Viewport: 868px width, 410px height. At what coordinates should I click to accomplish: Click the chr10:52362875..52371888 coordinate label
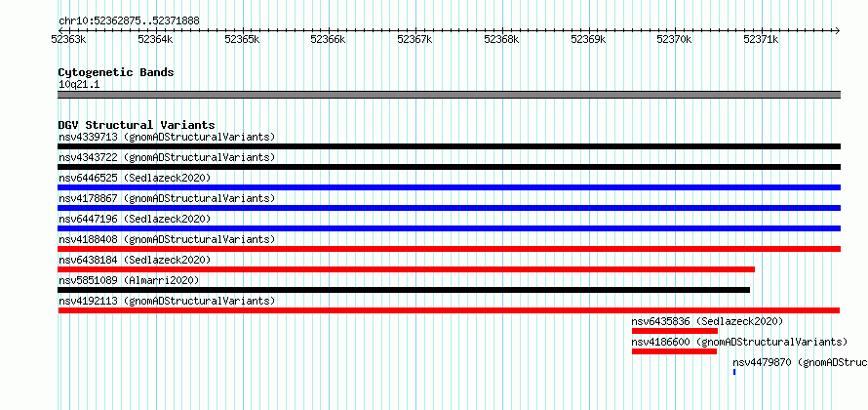click(129, 21)
